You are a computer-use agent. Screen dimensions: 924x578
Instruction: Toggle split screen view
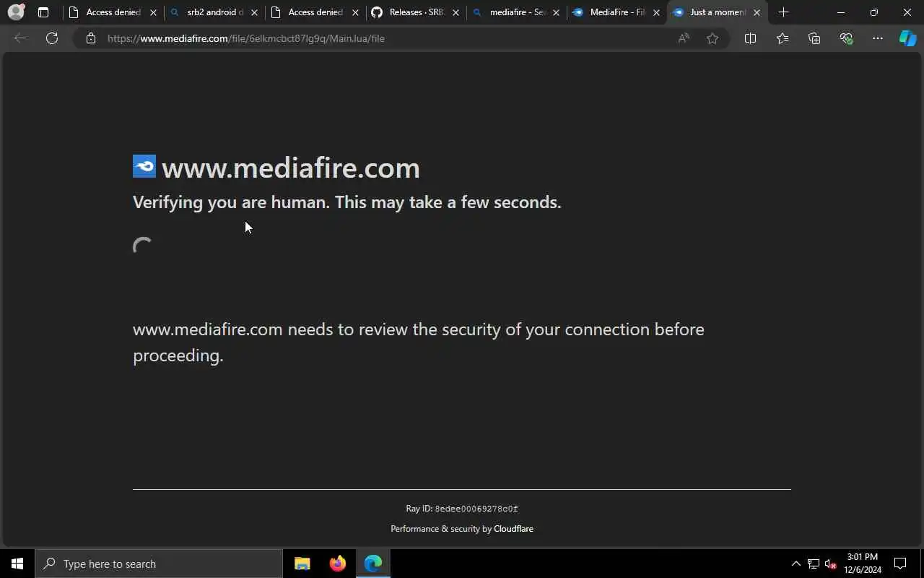(750, 38)
